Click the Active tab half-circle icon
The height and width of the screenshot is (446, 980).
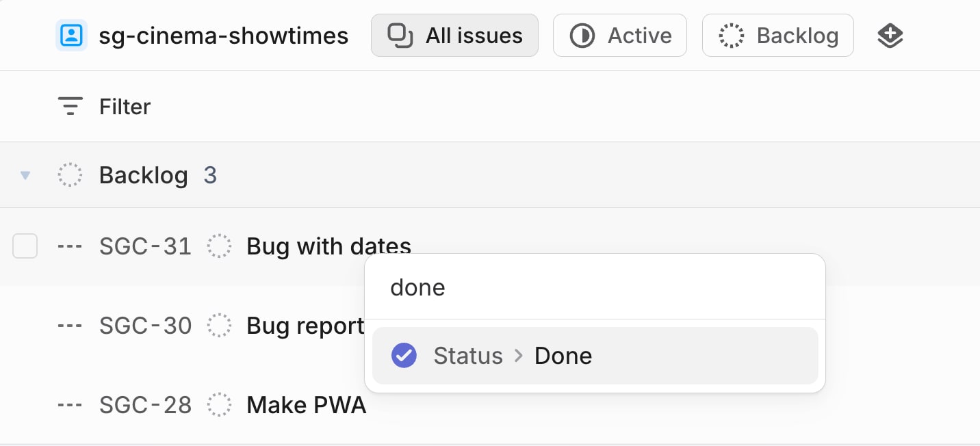coord(582,35)
